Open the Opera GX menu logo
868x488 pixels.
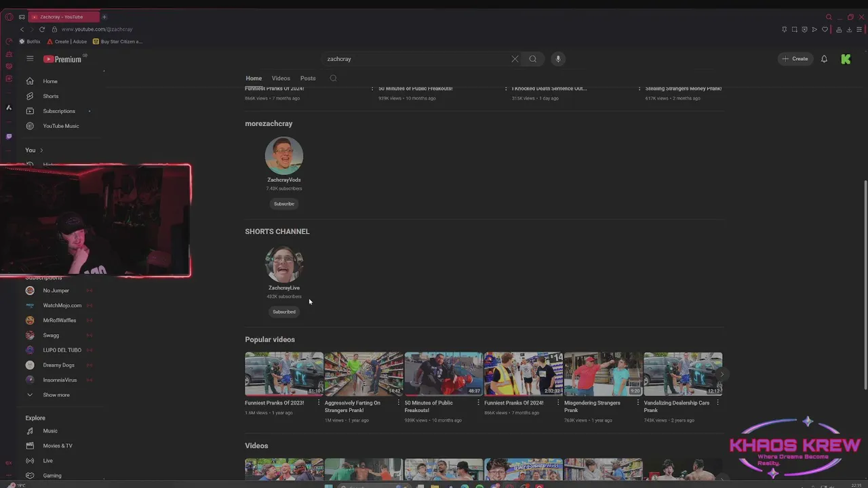(x=9, y=17)
